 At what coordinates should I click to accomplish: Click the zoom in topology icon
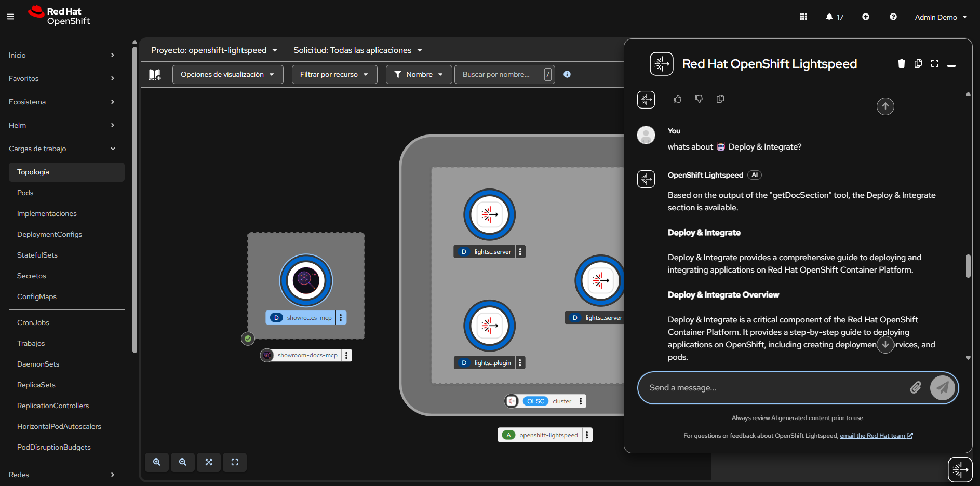[x=157, y=462]
